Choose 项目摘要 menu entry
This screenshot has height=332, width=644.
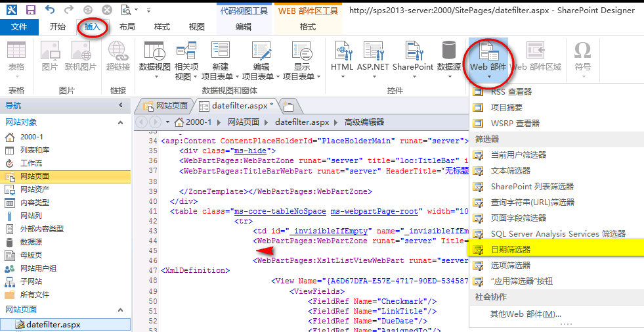click(x=556, y=107)
